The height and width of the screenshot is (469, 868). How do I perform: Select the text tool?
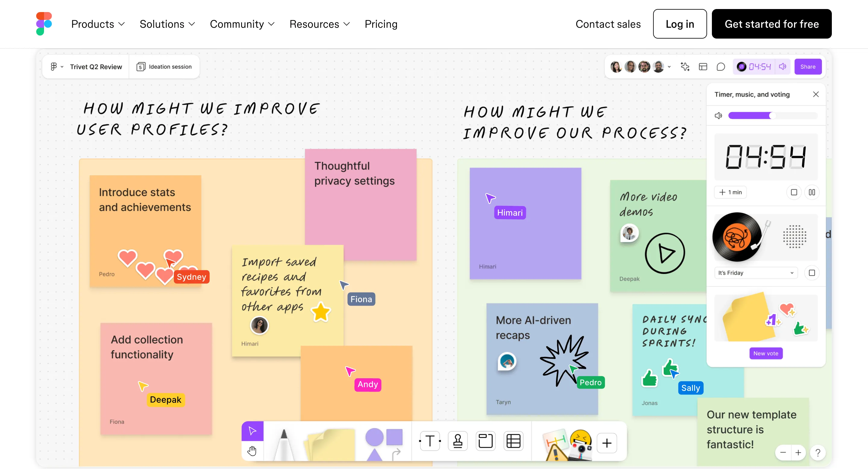430,441
